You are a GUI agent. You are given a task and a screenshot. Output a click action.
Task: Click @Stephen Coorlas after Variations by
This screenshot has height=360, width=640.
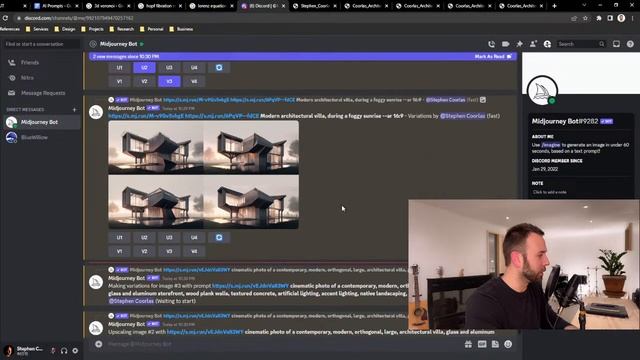tap(462, 116)
